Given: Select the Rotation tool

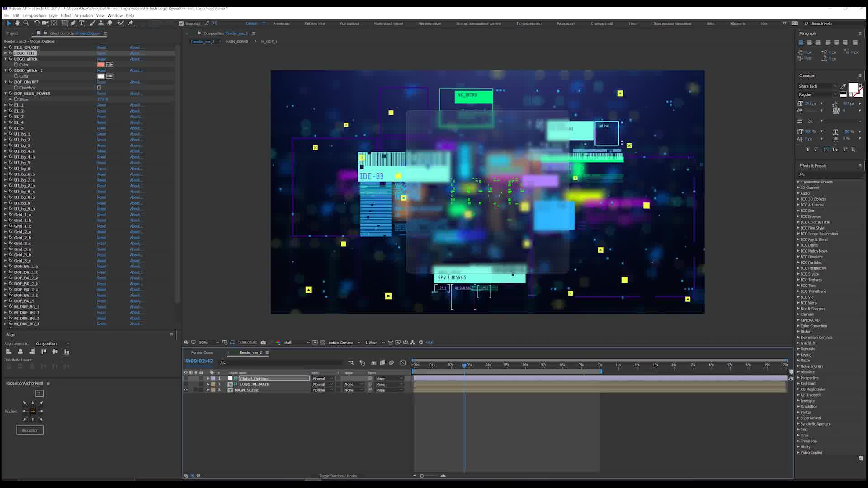Looking at the screenshot, I should (37, 23).
